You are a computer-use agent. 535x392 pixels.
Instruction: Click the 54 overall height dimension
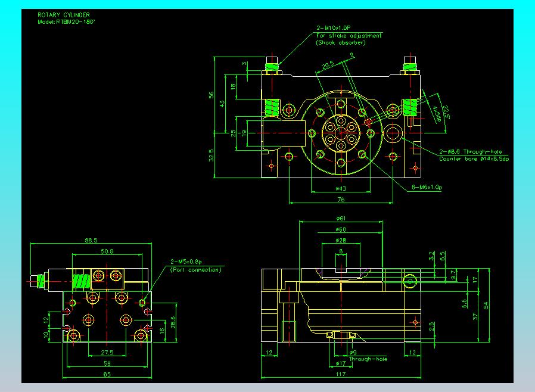tap(486, 306)
